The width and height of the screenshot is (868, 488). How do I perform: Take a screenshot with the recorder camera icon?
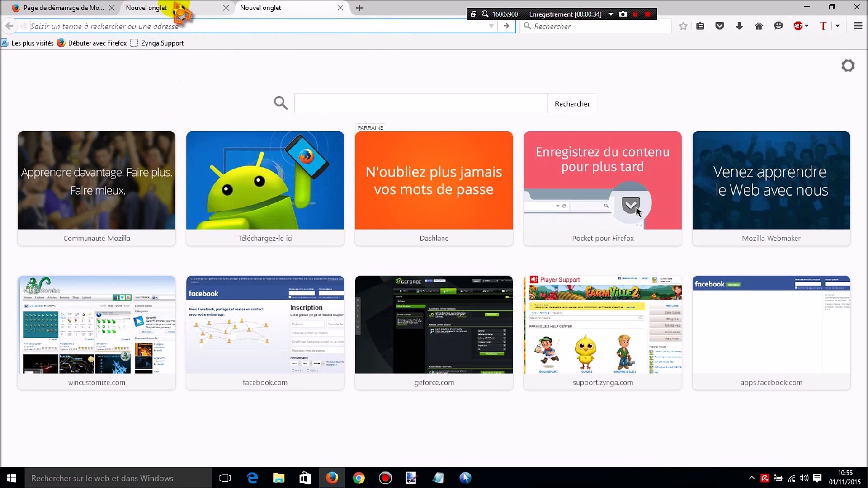623,14
